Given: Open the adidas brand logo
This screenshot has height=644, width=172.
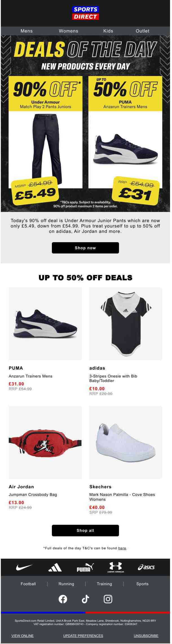Looking at the screenshot, I should click(x=55, y=567).
